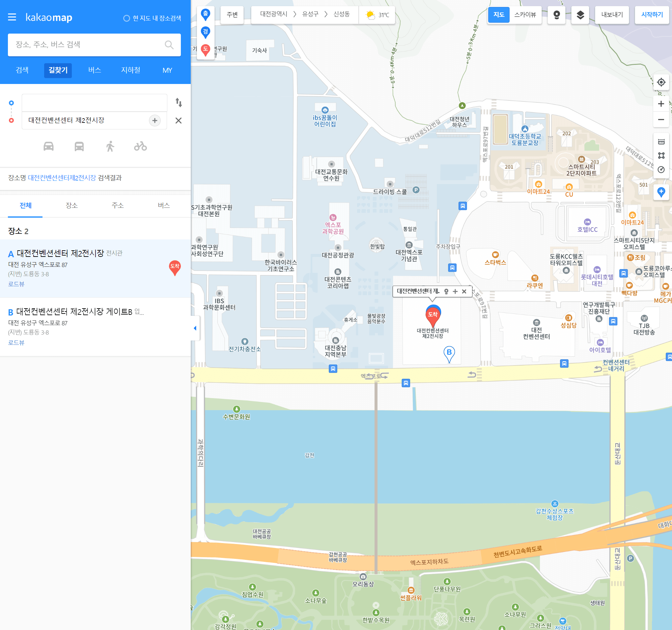Click the destination input showing 대전컨벤션센터 제2전시장
This screenshot has width=672, height=630.
85,120
